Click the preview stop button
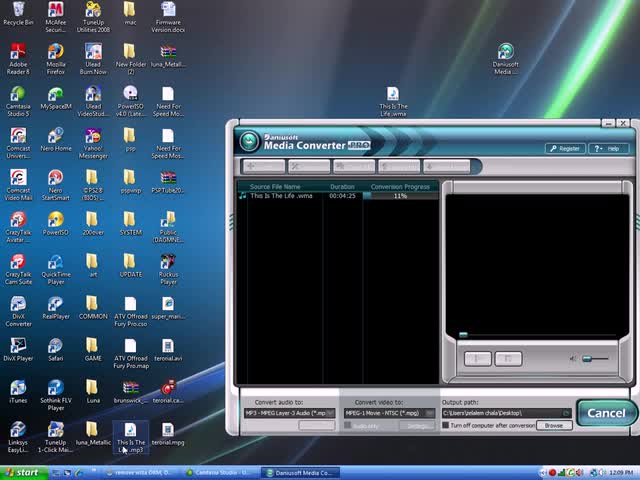 point(508,359)
